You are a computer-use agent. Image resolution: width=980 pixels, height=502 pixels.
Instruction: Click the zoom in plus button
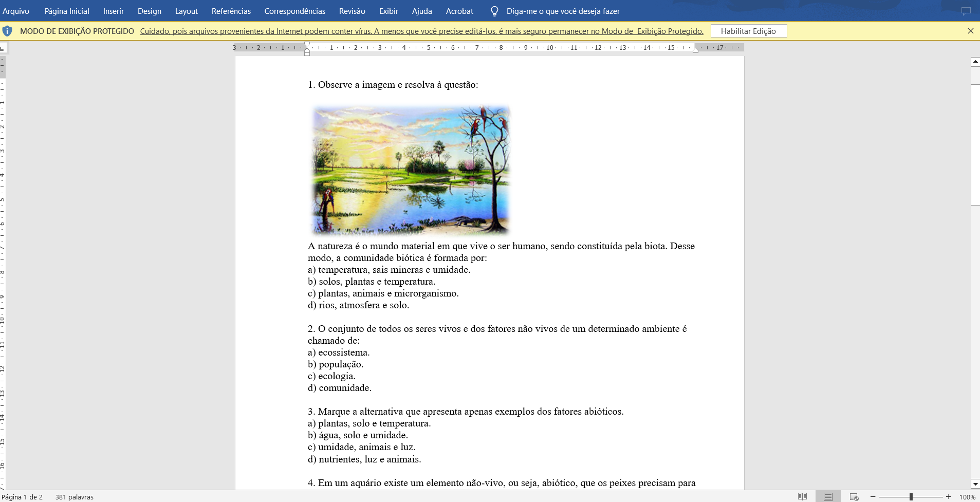(948, 497)
